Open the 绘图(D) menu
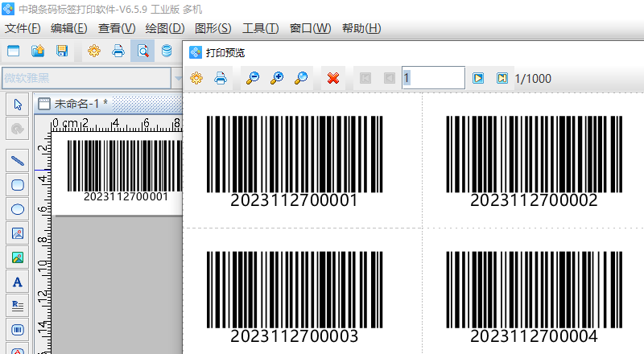Image resolution: width=644 pixels, height=354 pixels. (x=165, y=28)
